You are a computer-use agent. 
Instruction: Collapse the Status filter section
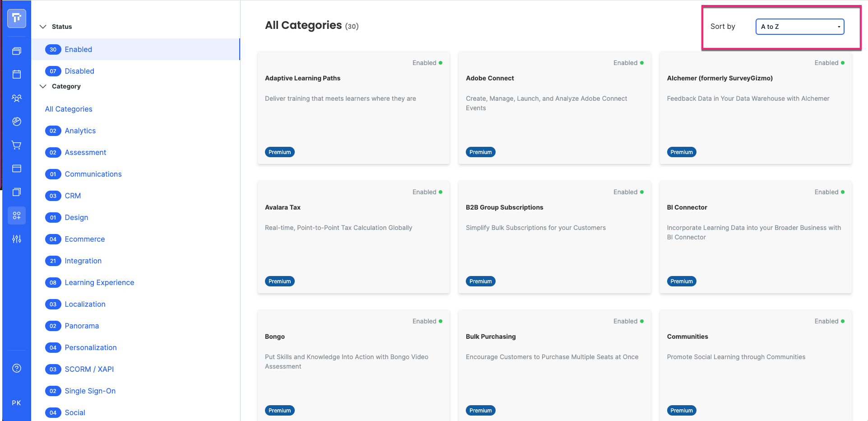pyautogui.click(x=43, y=27)
